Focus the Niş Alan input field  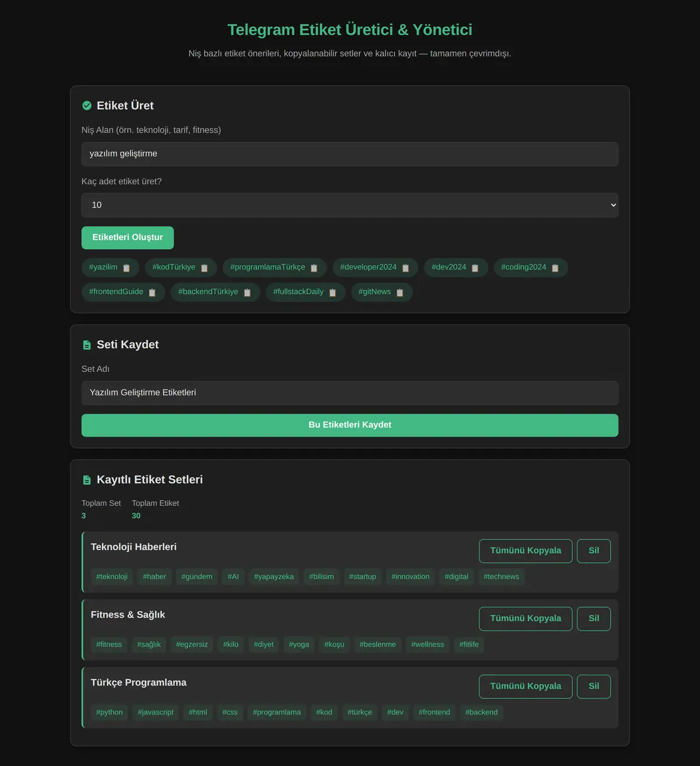(350, 154)
